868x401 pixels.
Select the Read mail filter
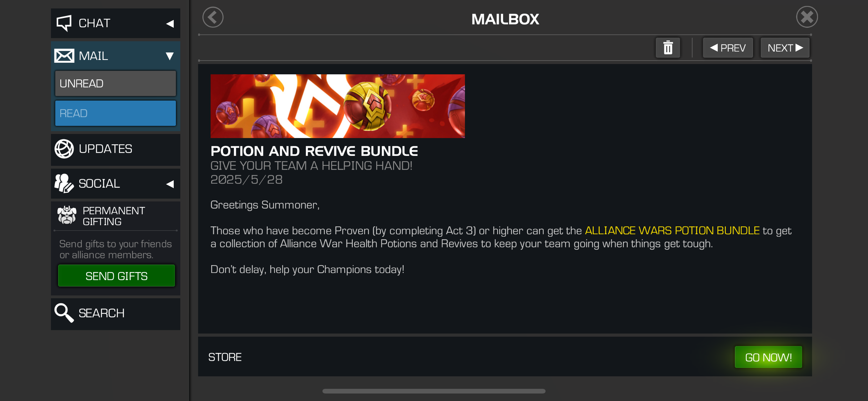coord(116,113)
